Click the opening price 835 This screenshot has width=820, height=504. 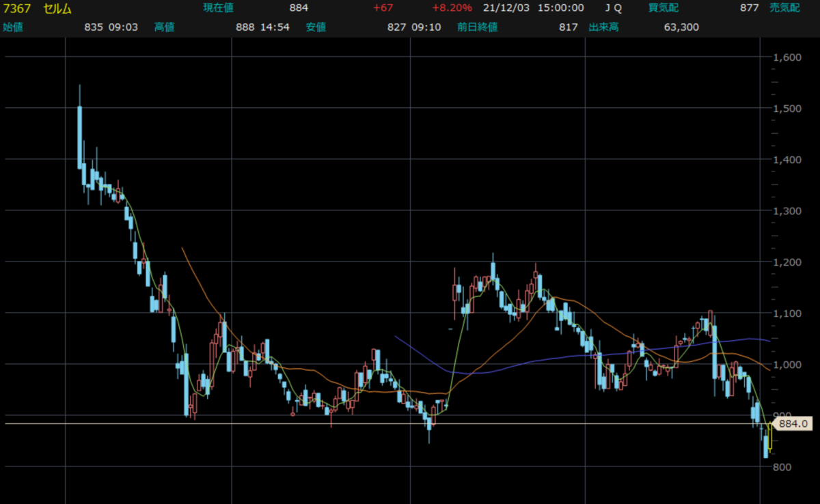point(93,27)
